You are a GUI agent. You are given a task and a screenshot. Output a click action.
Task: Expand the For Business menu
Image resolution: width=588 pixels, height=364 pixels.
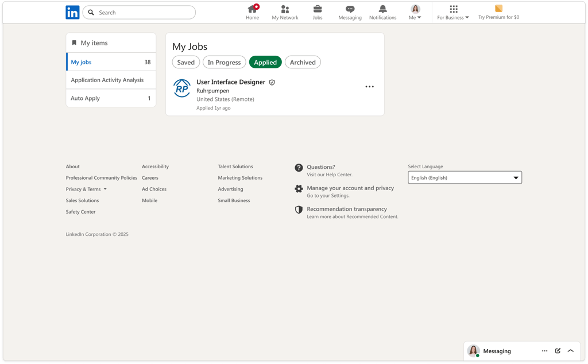453,13
